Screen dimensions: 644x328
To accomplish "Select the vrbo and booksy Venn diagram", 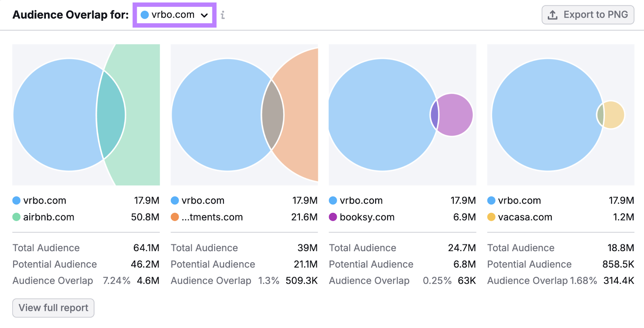I will pos(402,115).
